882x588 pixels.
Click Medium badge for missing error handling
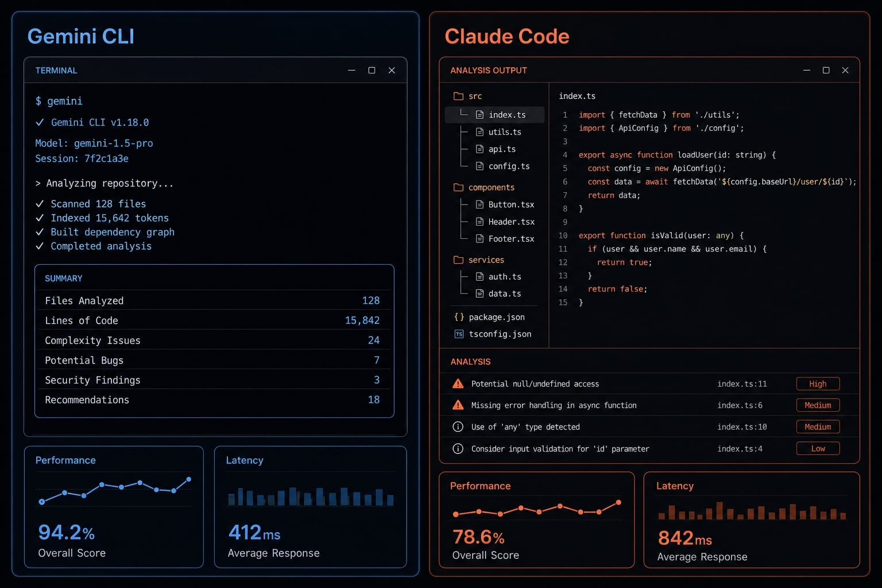[x=818, y=405]
